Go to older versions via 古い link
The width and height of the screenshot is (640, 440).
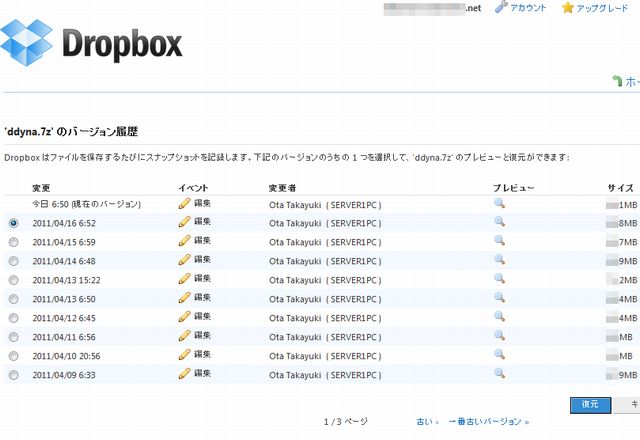click(x=427, y=422)
